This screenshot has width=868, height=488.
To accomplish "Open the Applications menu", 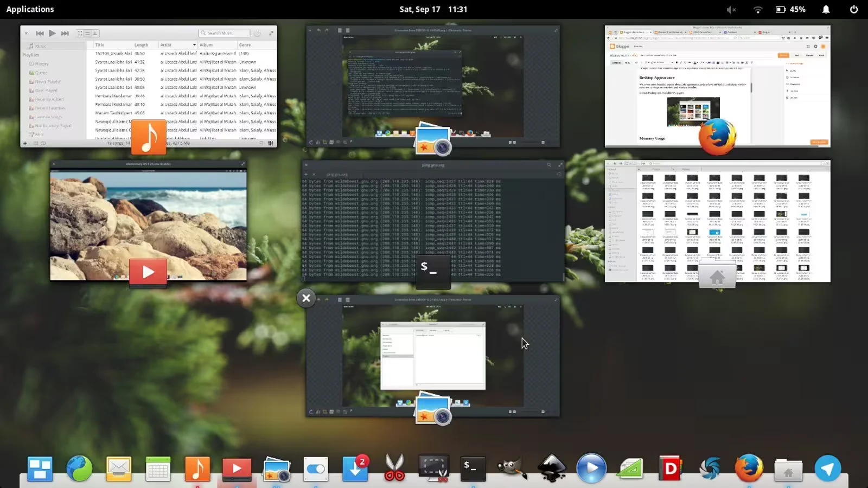I will pos(30,9).
